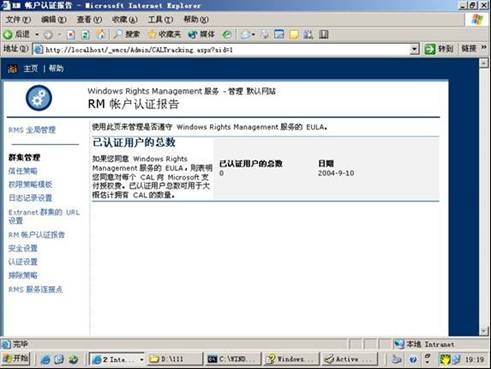Image resolution: width=491 pixels, height=369 pixels.
Task: Click the Mail toolbar icon
Action: [247, 34]
